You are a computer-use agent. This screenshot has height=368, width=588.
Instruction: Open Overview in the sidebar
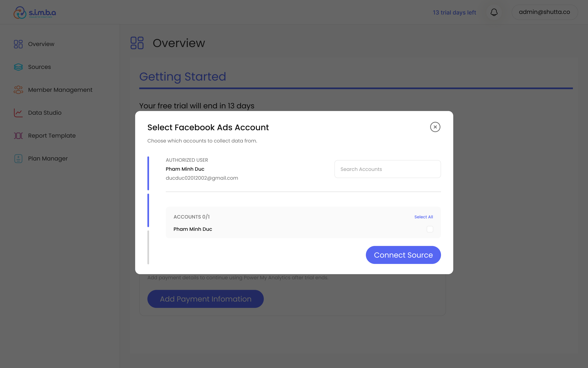pos(41,44)
